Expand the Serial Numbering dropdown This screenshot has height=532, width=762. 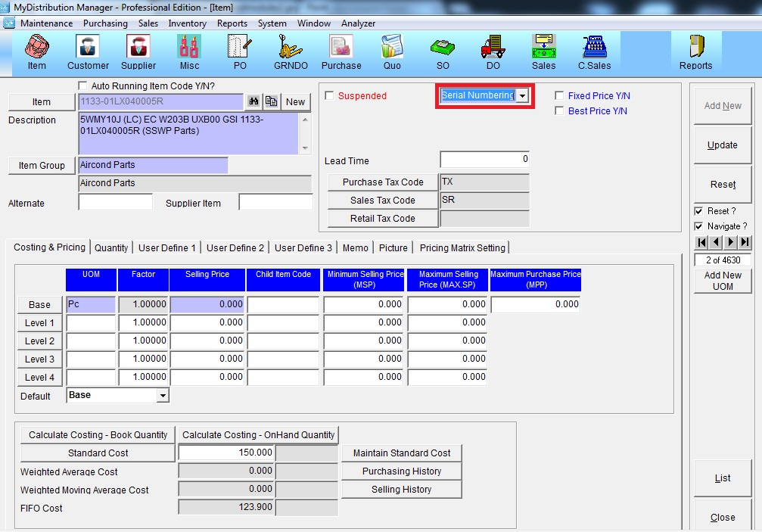point(522,96)
